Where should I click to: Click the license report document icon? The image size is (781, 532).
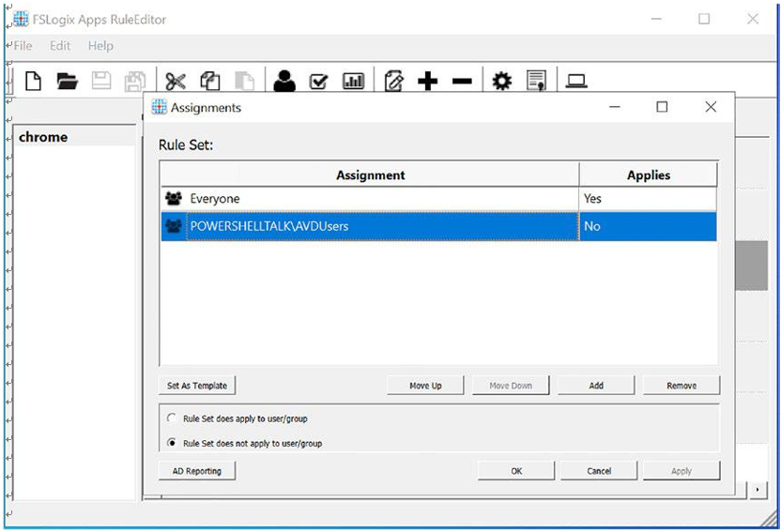pos(536,81)
